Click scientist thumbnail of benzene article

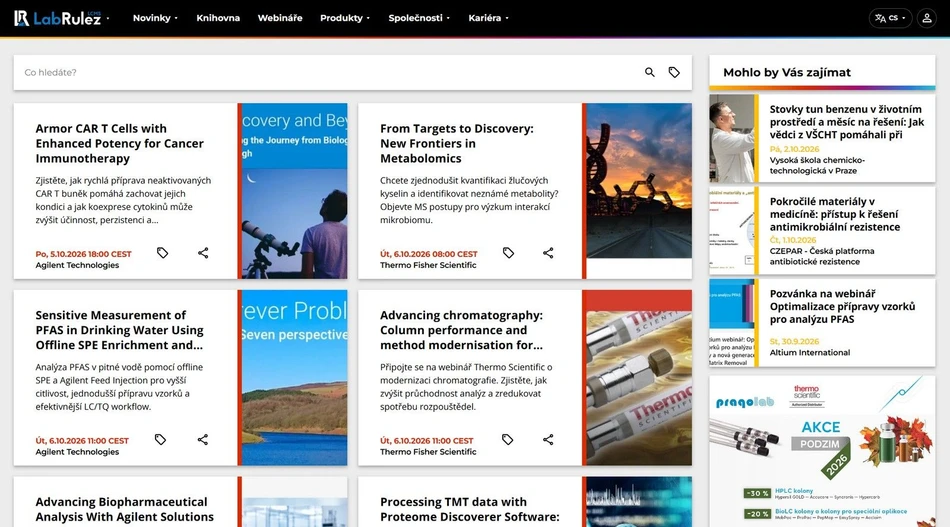click(x=732, y=138)
